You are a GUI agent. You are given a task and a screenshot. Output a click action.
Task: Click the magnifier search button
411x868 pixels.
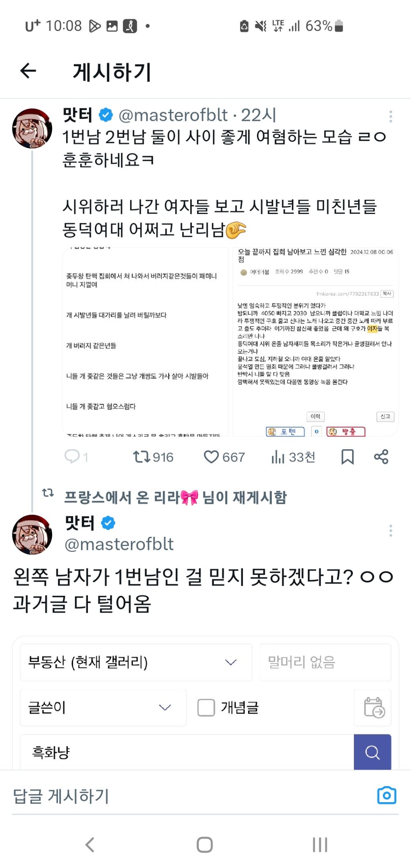click(x=372, y=752)
